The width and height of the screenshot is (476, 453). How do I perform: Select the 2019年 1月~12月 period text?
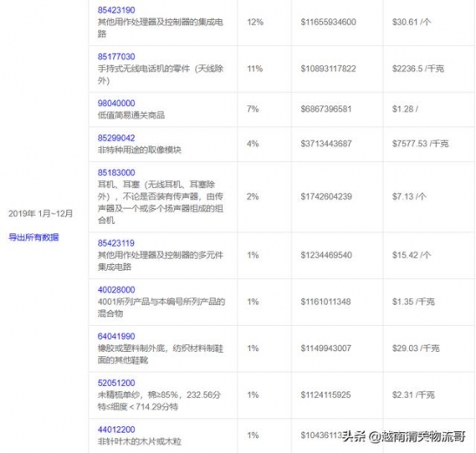[x=41, y=213]
